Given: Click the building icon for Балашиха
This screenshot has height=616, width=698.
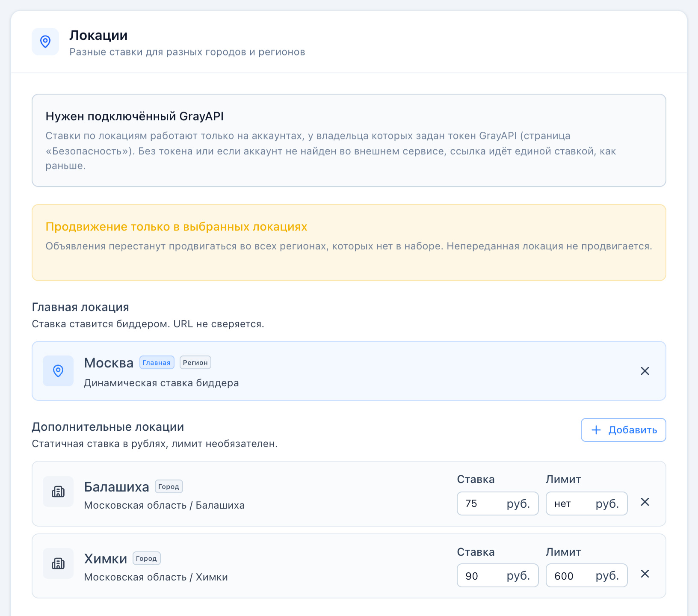Looking at the screenshot, I should [x=58, y=492].
